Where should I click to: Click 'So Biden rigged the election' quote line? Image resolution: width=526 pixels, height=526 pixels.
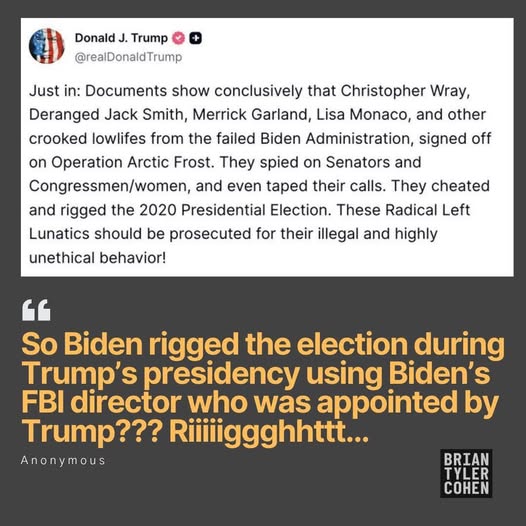coord(215,344)
